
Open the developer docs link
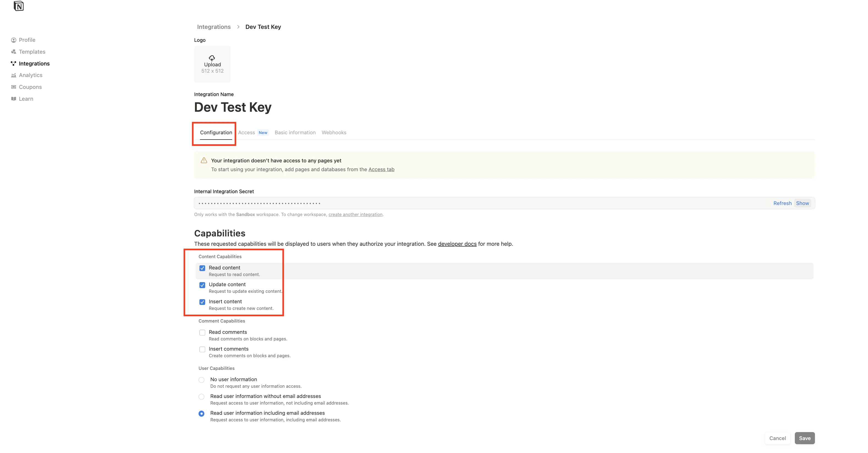pos(457,244)
